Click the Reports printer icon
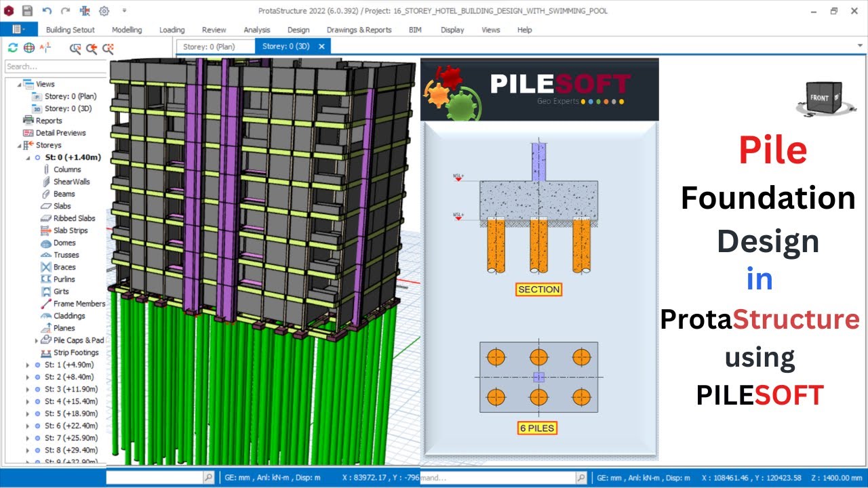Image resolution: width=868 pixels, height=488 pixels. pyautogui.click(x=28, y=121)
